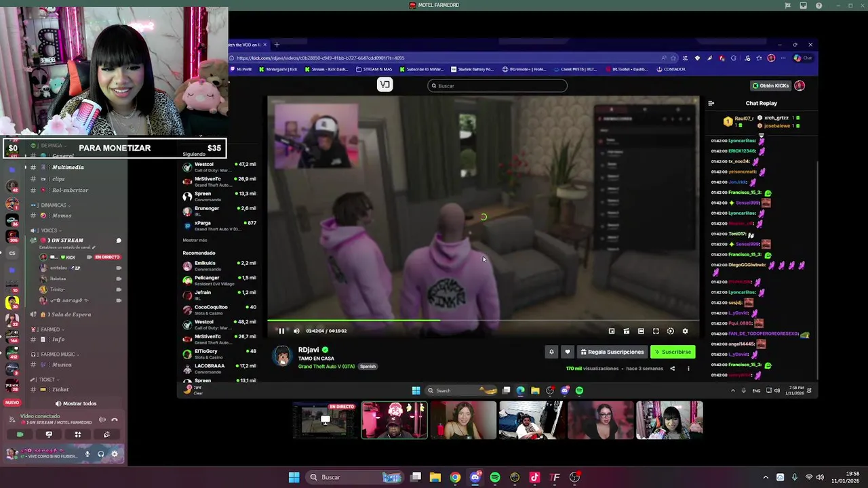This screenshot has width=868, height=488.
Task: Click the Obtén KICKs button
Action: [x=770, y=85]
